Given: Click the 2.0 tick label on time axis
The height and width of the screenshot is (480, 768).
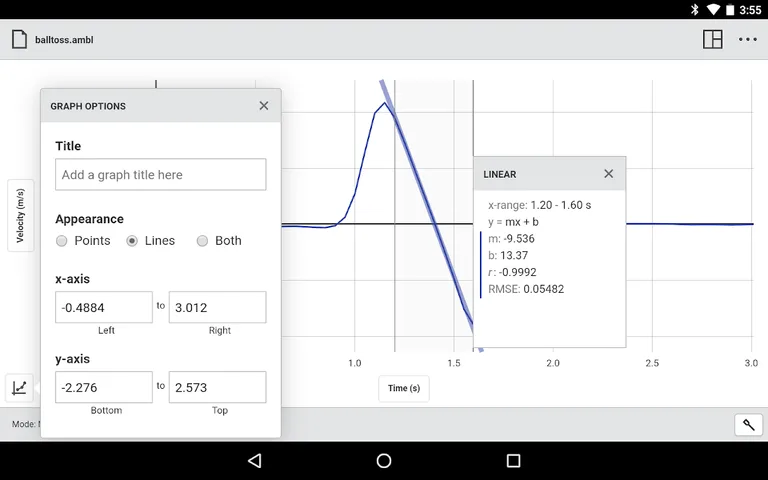Looking at the screenshot, I should tap(553, 363).
